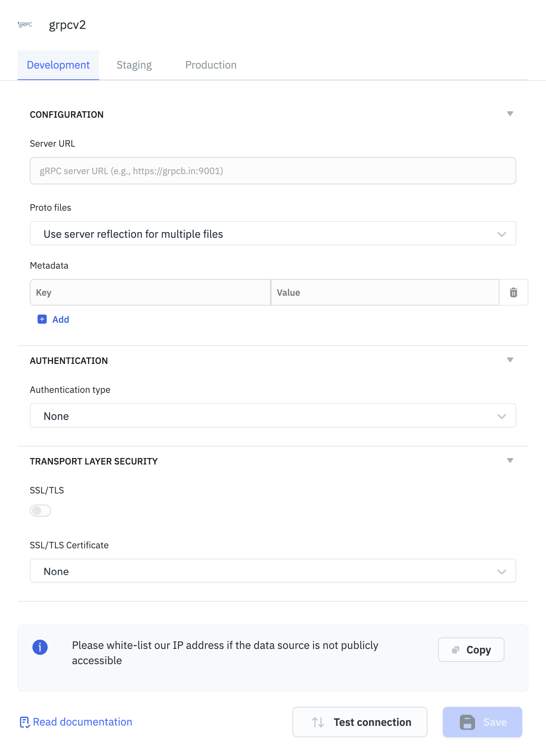Switch to the Production tab
The height and width of the screenshot is (756, 546).
point(211,65)
